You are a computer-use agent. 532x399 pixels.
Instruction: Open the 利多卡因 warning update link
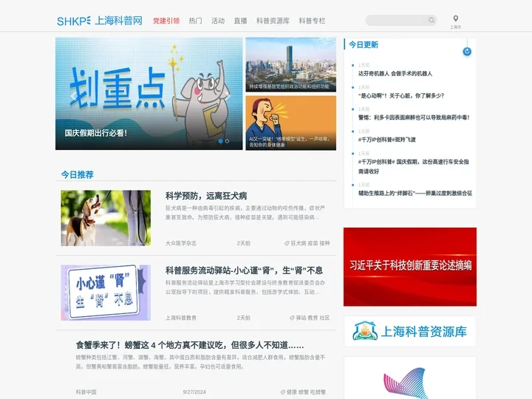[414, 117]
